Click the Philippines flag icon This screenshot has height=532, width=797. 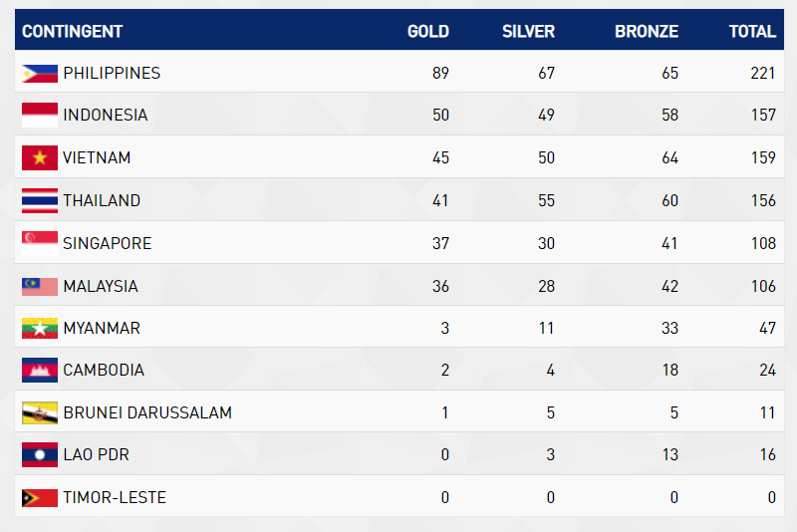point(40,73)
